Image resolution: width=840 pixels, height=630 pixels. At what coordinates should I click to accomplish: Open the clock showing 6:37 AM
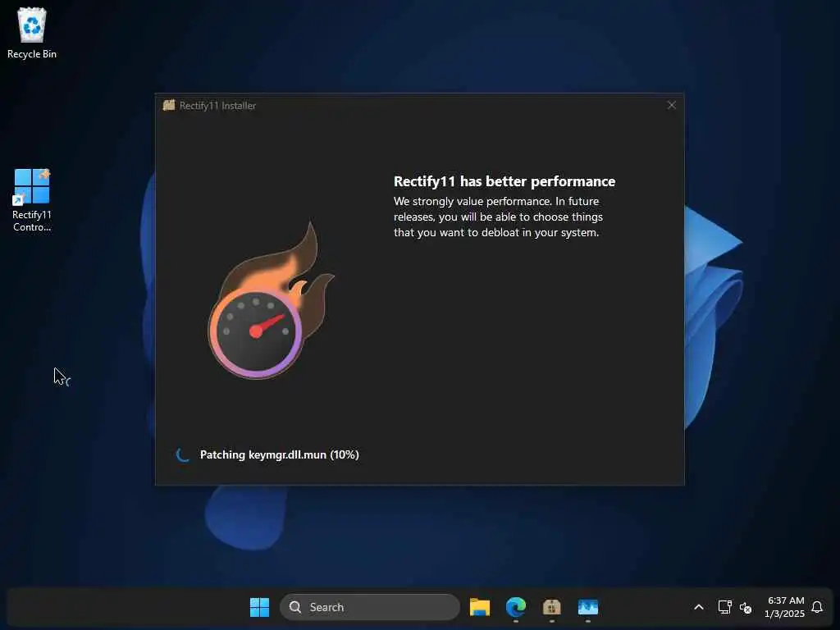[785, 607]
